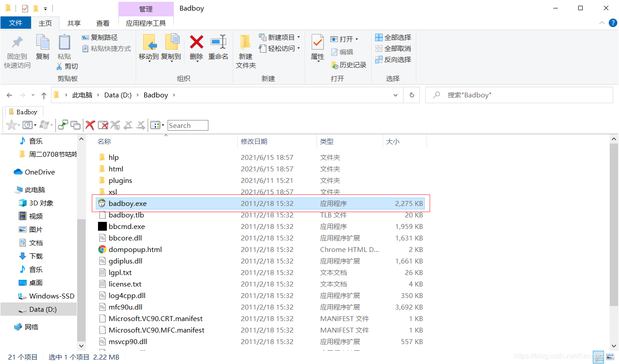
Task: Open Customize Quick Access Toolbar arrow
Action: 45,8
